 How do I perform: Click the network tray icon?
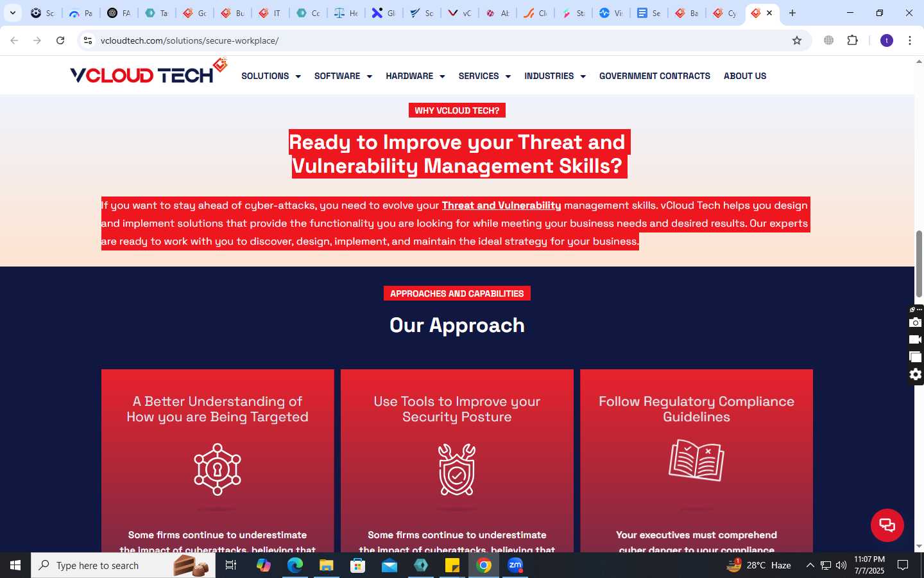tap(826, 565)
